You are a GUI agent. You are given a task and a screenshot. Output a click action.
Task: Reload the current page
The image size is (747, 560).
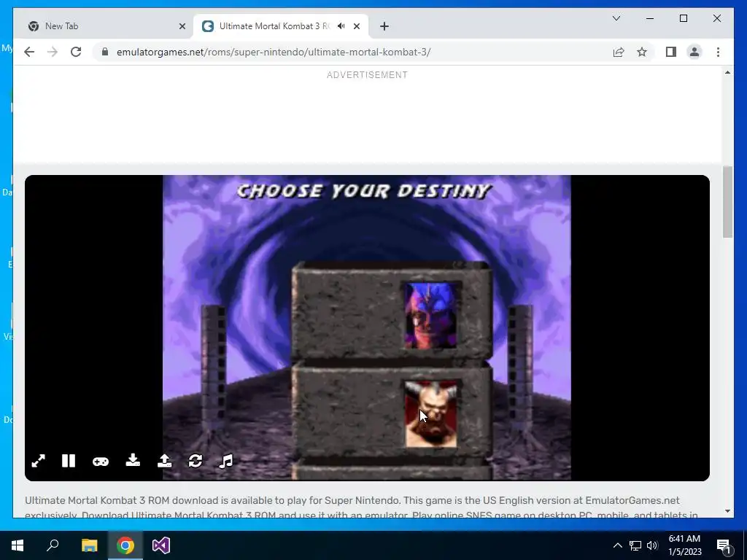click(76, 52)
